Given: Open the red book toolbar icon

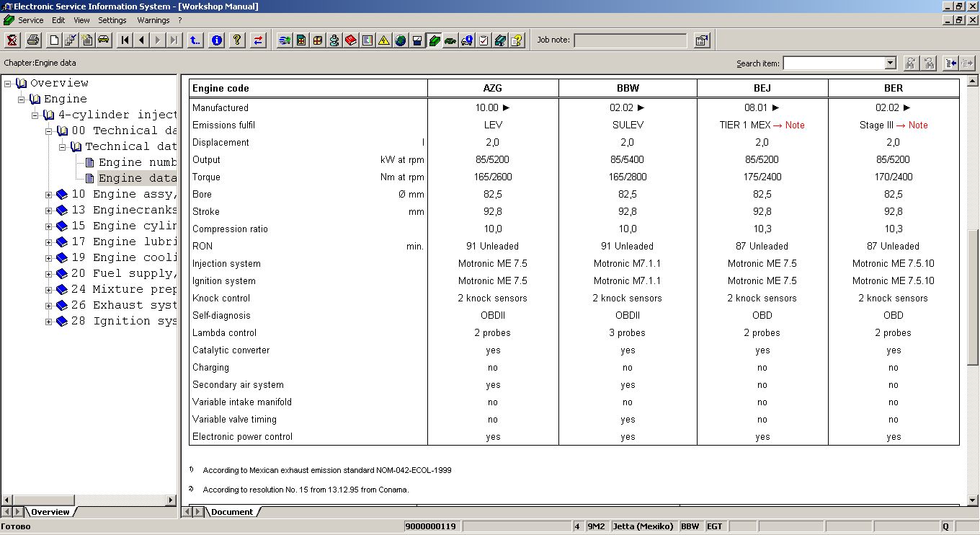Looking at the screenshot, I should click(351, 40).
